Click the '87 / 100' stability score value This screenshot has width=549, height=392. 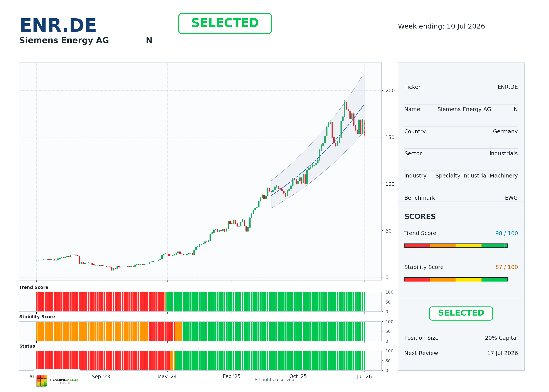pos(507,267)
